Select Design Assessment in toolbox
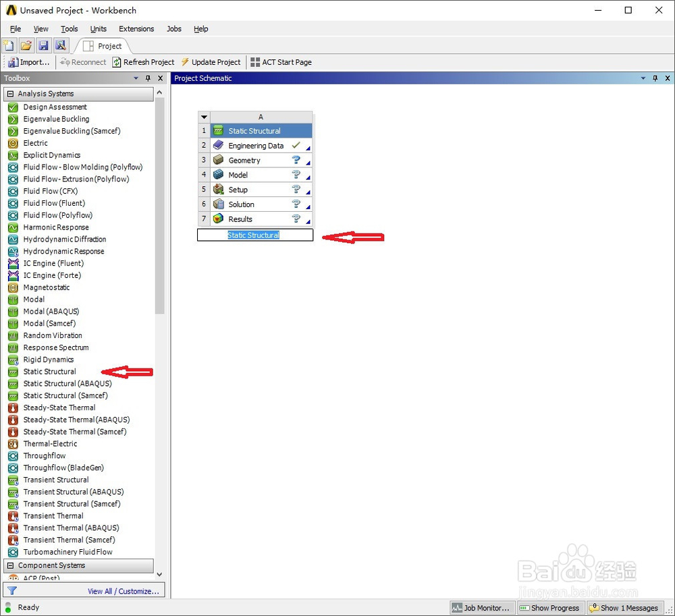Image resolution: width=675 pixels, height=616 pixels. [55, 107]
